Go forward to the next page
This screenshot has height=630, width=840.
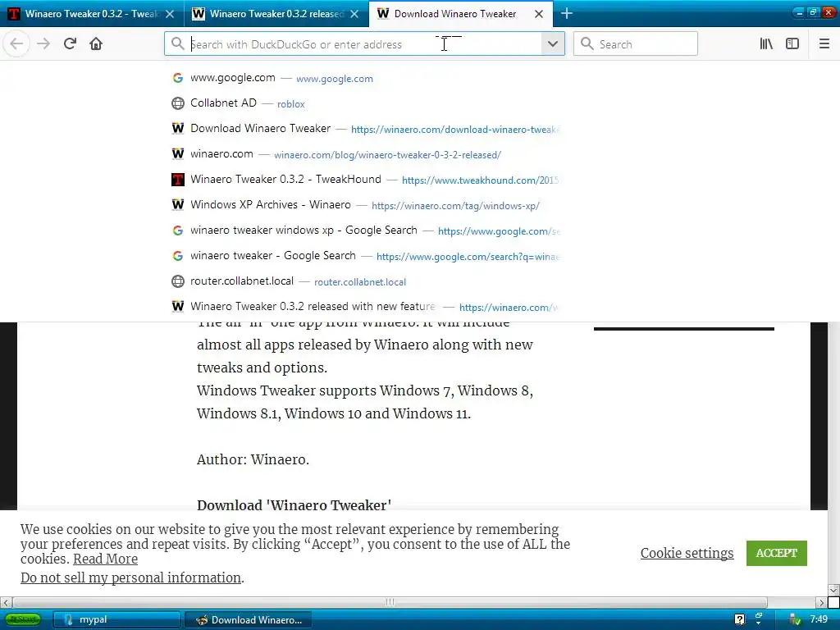click(x=43, y=44)
